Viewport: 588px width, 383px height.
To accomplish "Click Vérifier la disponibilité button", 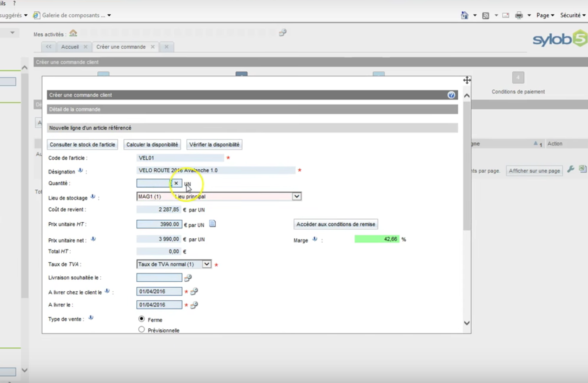I will pyautogui.click(x=214, y=145).
